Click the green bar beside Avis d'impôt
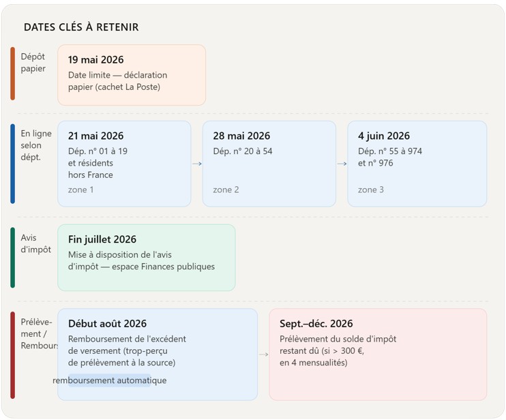 (12, 258)
